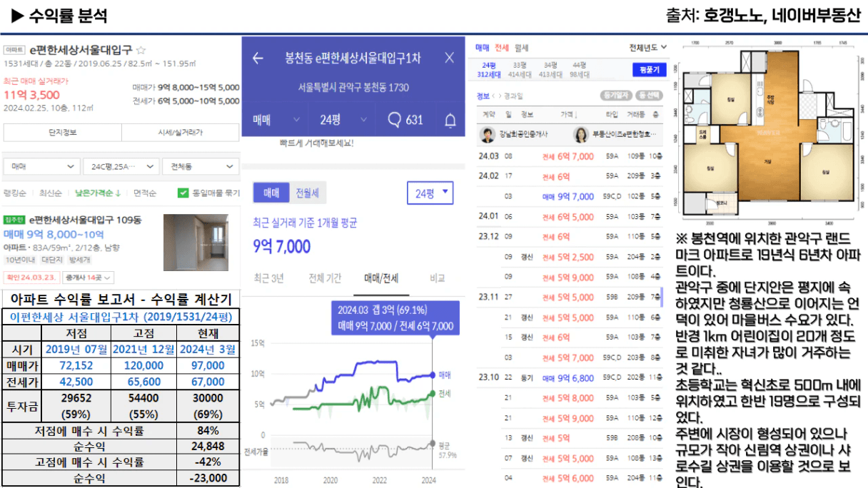Select the 24.03 08 전세 6억 7,000 row
The width and height of the screenshot is (868, 488).
pos(570,156)
